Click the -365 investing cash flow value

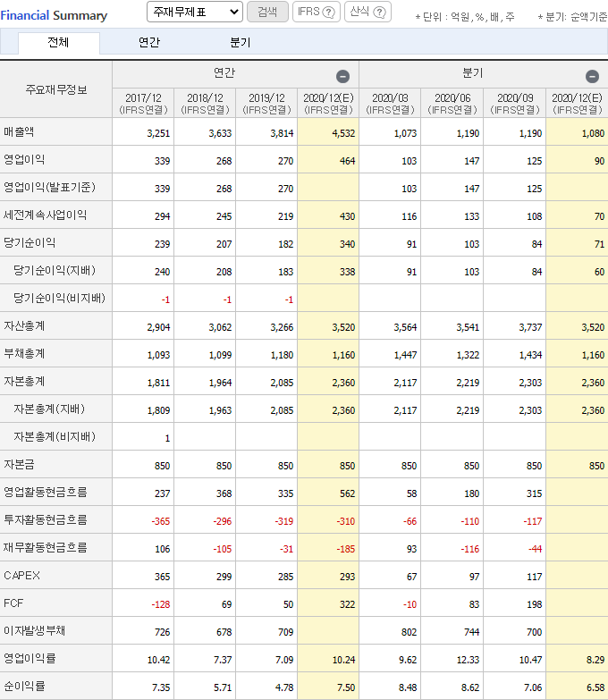[x=161, y=521]
